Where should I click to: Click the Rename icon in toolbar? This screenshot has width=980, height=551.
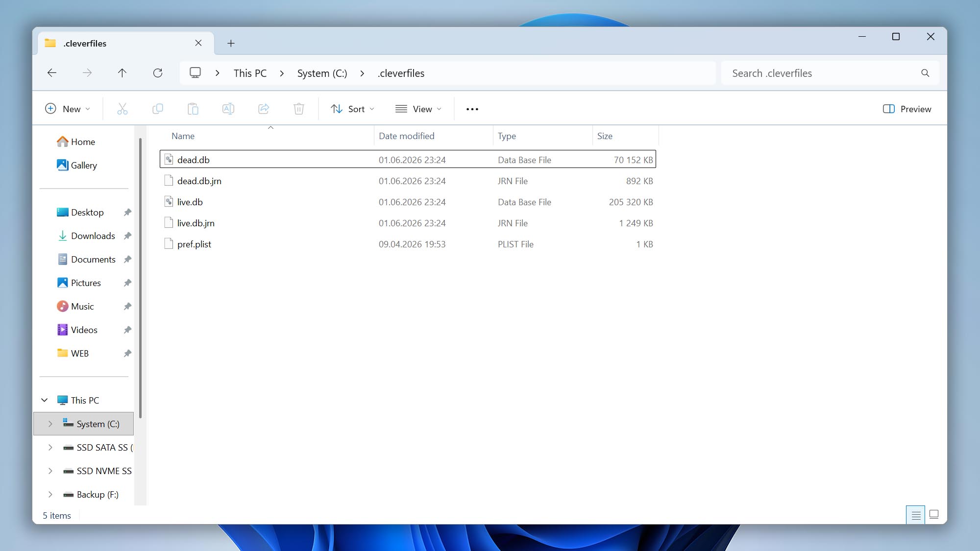pos(228,109)
